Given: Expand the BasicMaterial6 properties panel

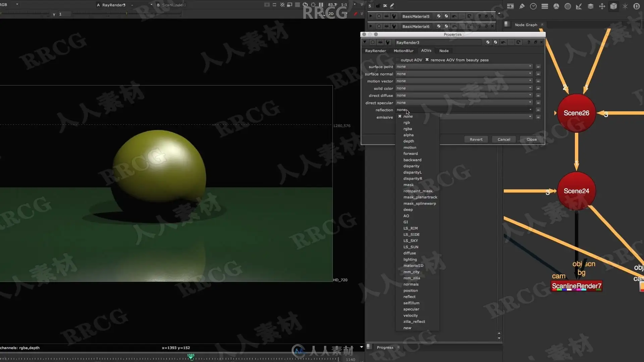Looking at the screenshot, I should [x=371, y=26].
